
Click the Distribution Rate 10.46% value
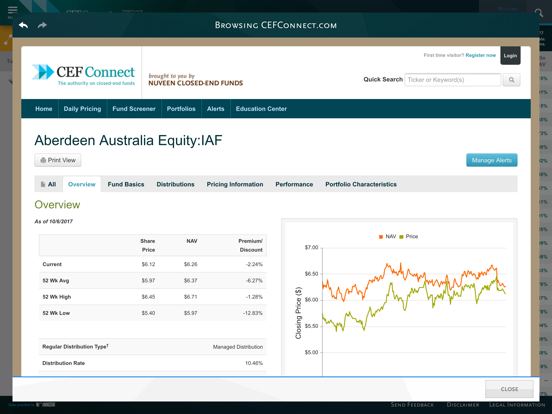click(x=254, y=363)
